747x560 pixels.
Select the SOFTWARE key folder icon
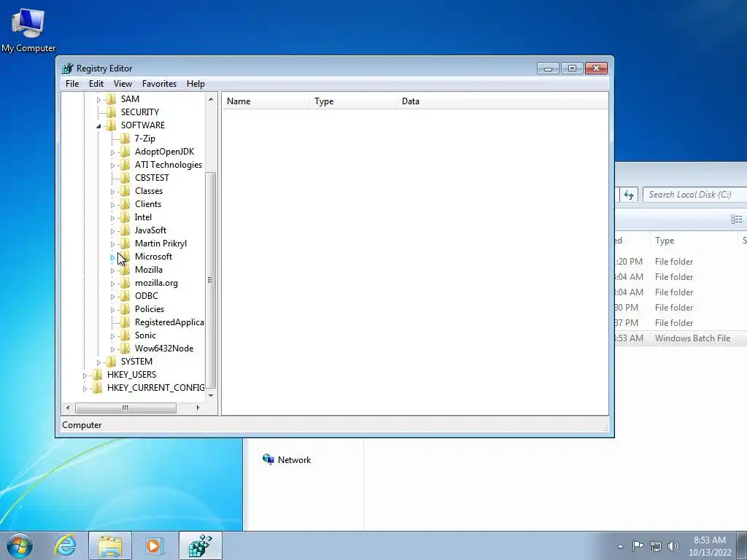pyautogui.click(x=111, y=125)
